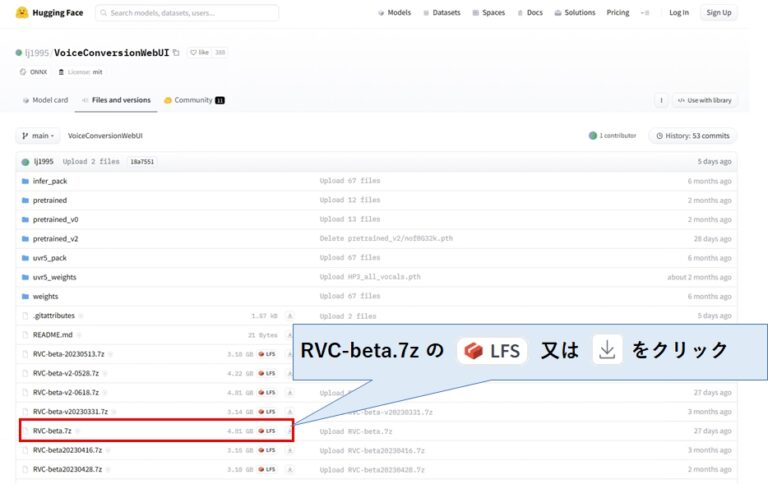Screen dimensions: 768x484
Task: Download the .gitattributes file via its download icon
Action: 289,316
